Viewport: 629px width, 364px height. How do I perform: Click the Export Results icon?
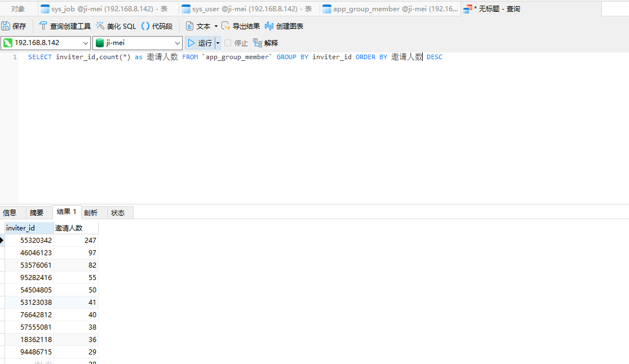pos(226,26)
